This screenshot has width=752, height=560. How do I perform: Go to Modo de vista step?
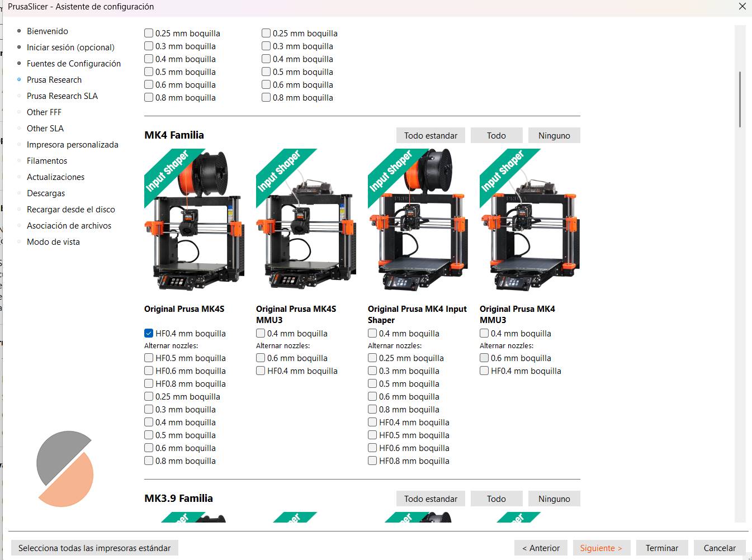click(53, 242)
